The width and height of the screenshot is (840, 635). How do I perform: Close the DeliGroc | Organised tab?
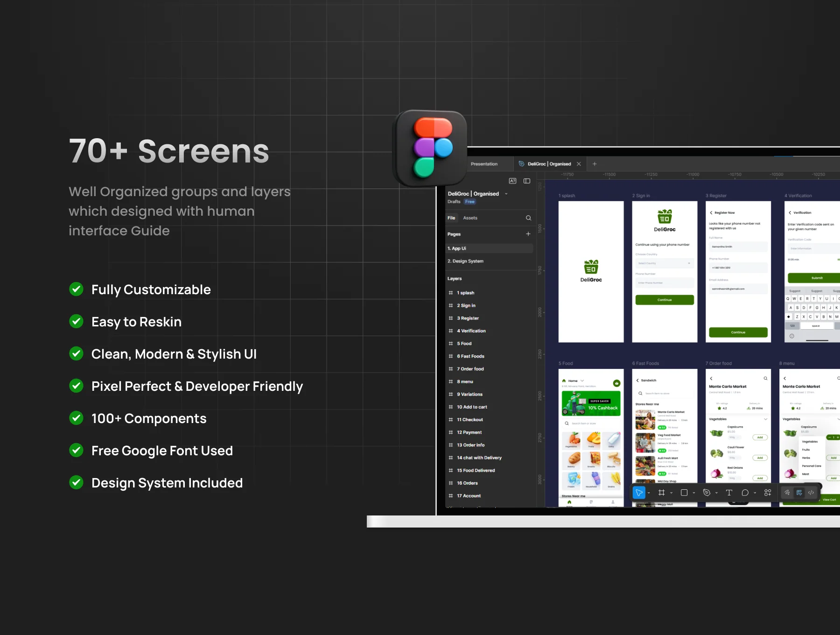(x=579, y=164)
